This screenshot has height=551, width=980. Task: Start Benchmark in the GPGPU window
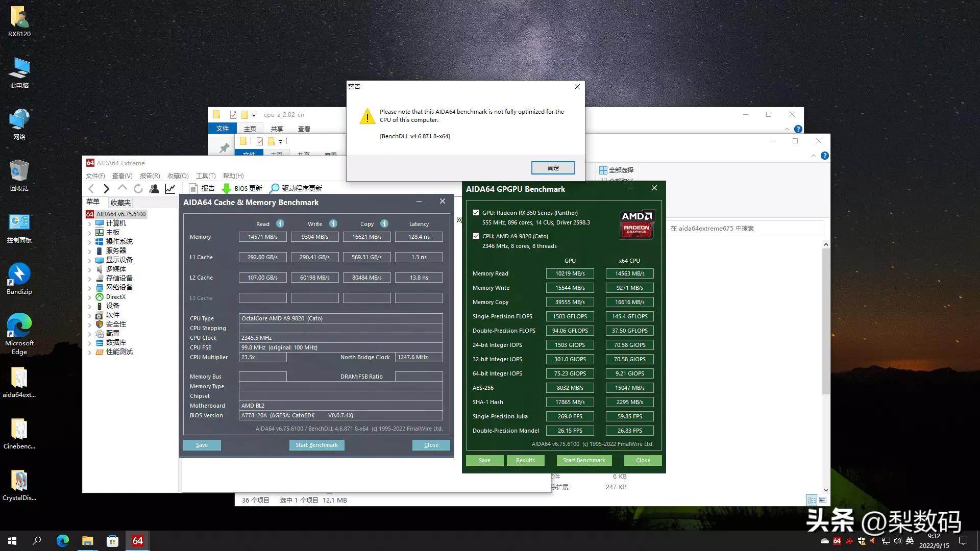tap(583, 460)
